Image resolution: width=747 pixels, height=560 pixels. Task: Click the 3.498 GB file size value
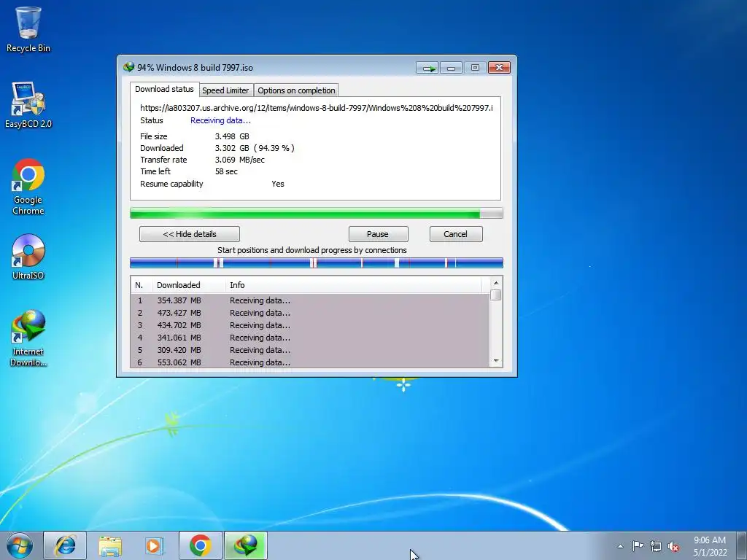(x=232, y=136)
